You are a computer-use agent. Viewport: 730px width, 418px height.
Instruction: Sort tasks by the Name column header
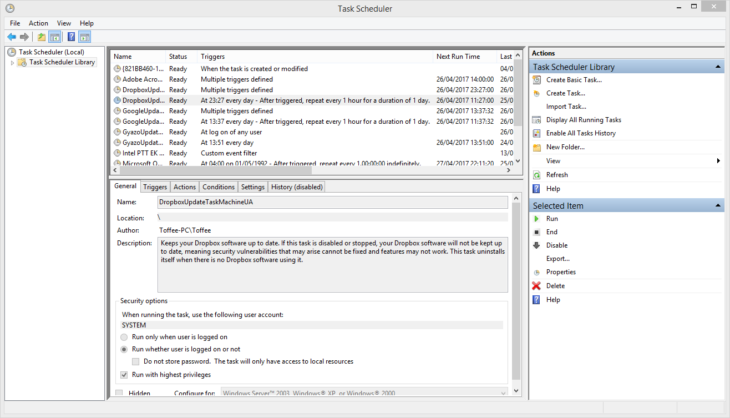[x=138, y=56]
